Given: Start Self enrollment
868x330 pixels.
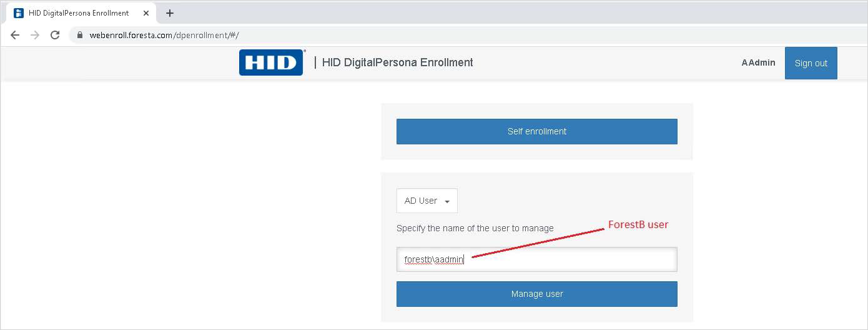Looking at the screenshot, I should [536, 131].
